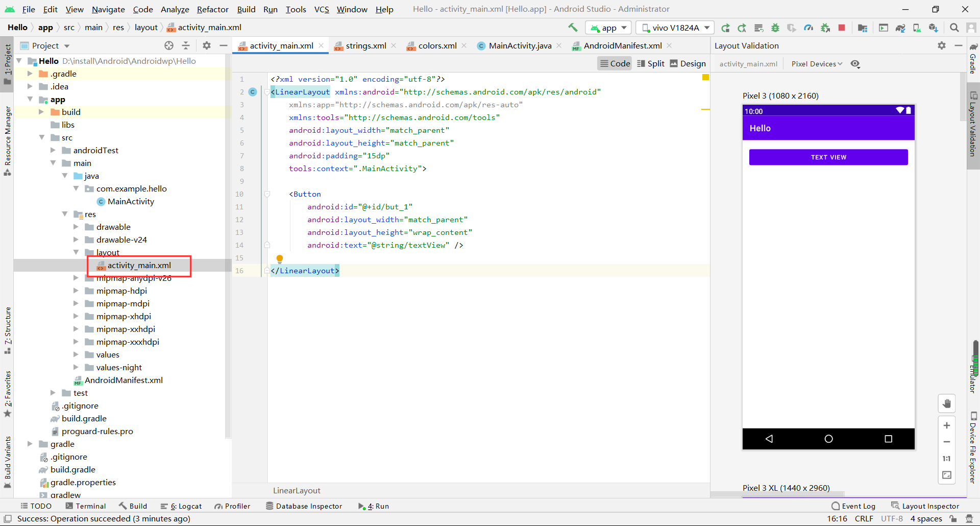Toggle the eye view options in Layout Validation
This screenshot has height=526, width=980.
coord(855,64)
